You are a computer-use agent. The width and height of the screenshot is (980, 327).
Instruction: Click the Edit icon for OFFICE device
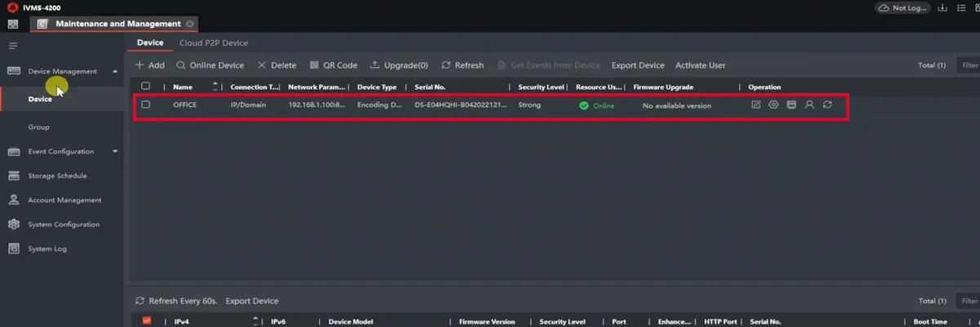756,105
